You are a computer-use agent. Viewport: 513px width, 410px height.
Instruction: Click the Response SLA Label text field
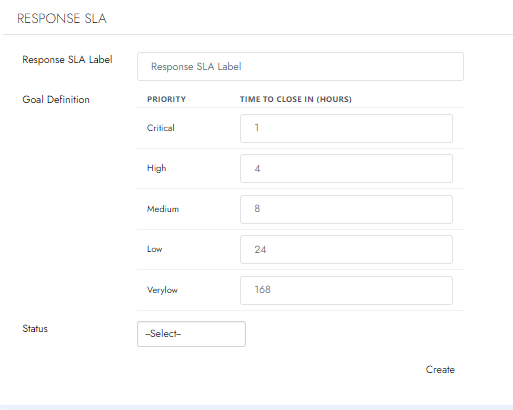(300, 66)
